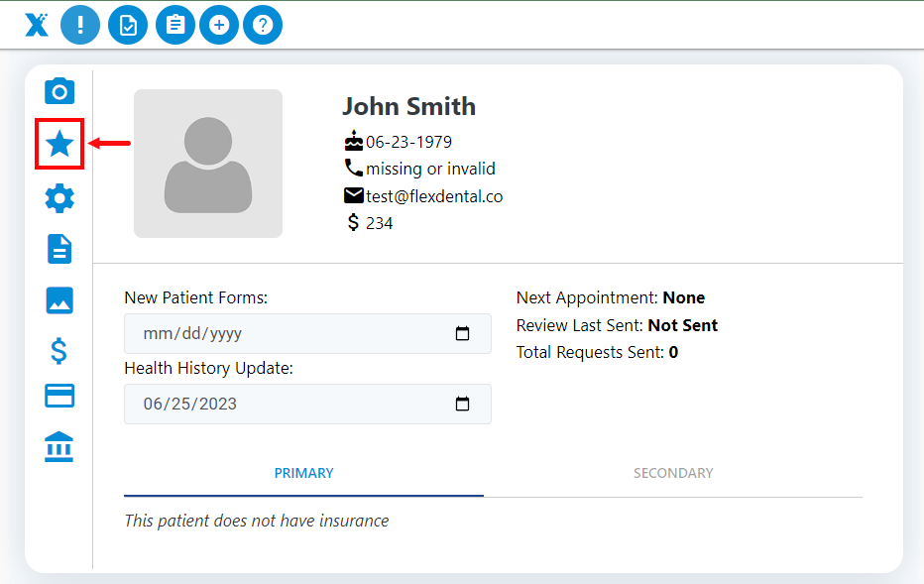924x584 pixels.
Task: Open calendar picker for Health History Update
Action: pos(463,404)
